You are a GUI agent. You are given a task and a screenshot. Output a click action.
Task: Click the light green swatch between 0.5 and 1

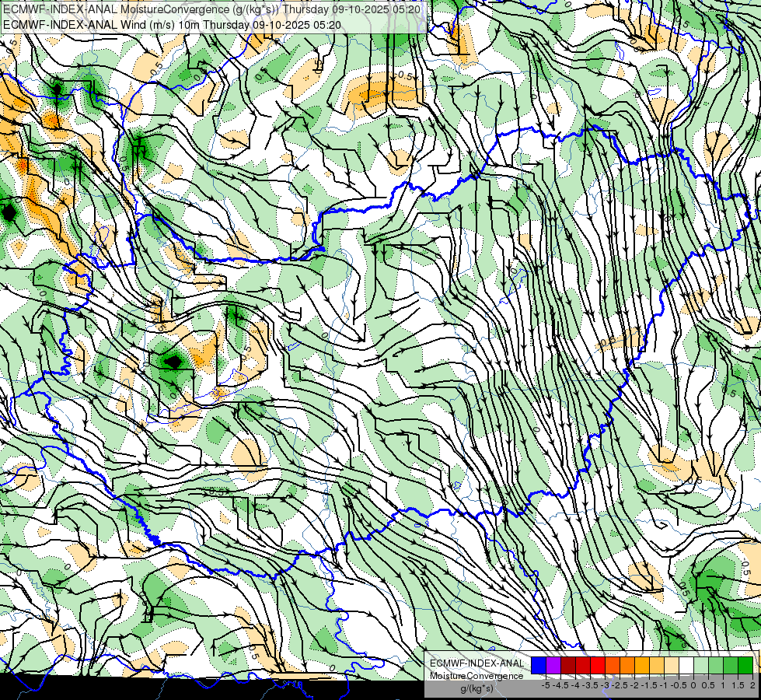coord(716,666)
